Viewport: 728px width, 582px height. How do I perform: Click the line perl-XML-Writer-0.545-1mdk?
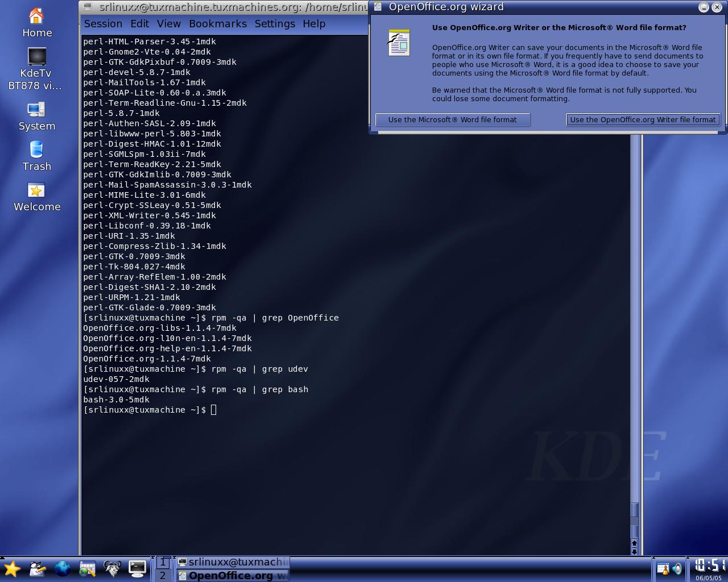click(x=150, y=215)
